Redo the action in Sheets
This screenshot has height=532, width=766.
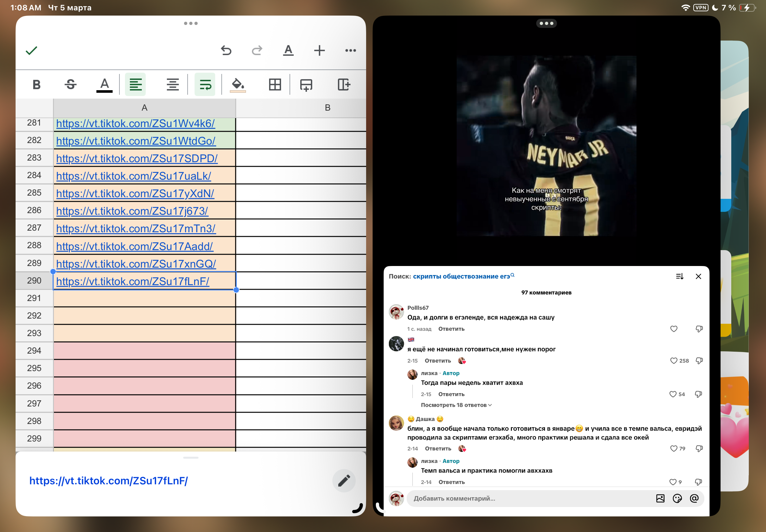pos(257,51)
